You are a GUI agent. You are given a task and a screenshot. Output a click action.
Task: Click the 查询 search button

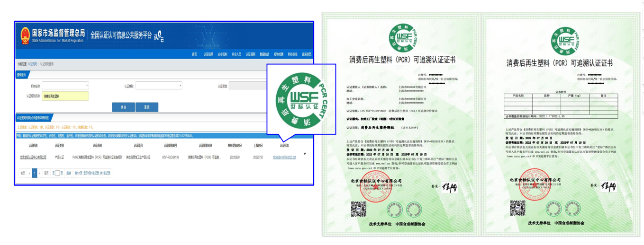tap(123, 107)
